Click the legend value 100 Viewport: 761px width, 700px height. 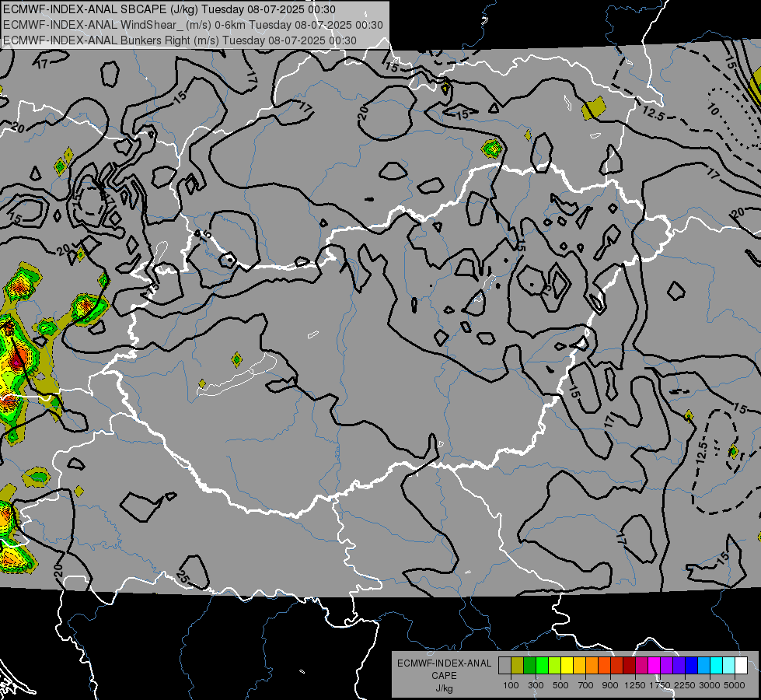tap(511, 685)
